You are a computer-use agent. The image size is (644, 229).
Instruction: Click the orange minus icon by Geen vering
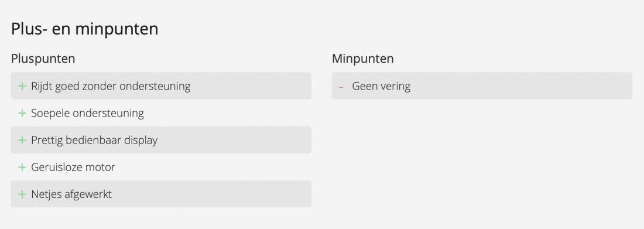pos(341,87)
